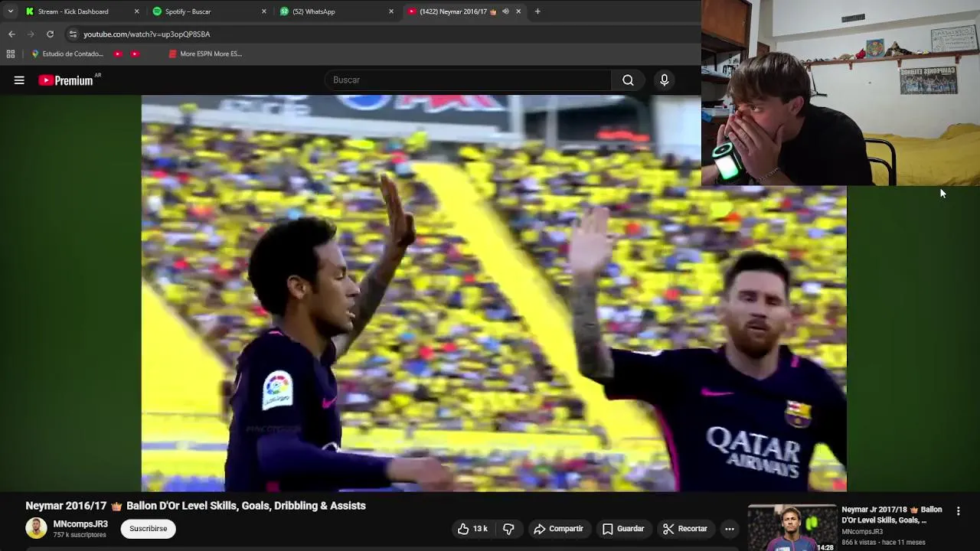
Task: Switch to Stream - Kick Dashboard tab
Action: coord(80,11)
